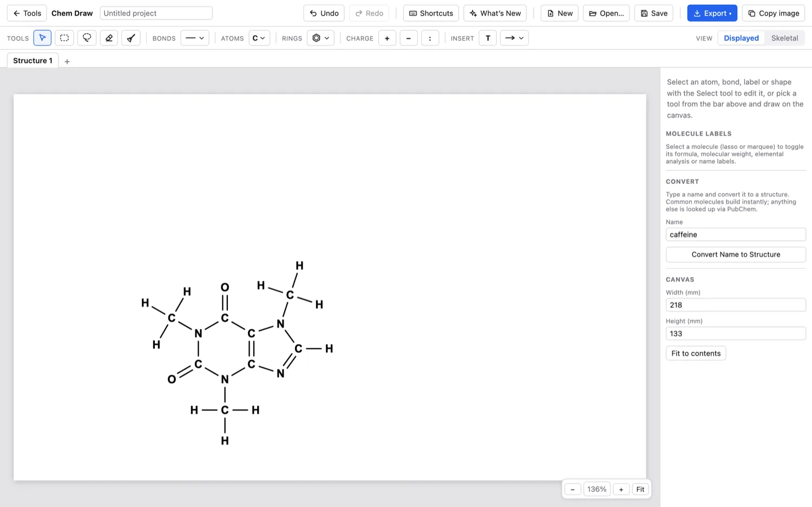The height and width of the screenshot is (507, 812).
Task: Click Fit to contents
Action: (x=696, y=353)
